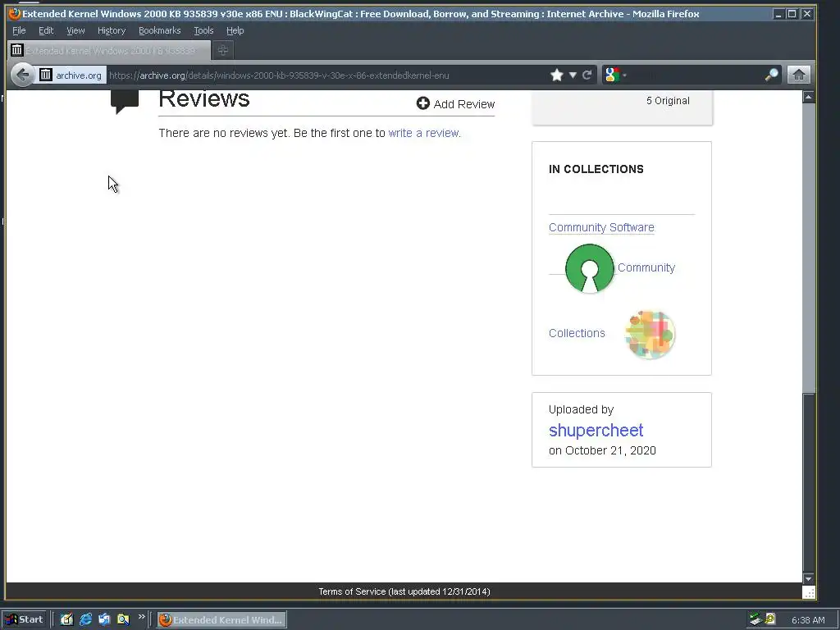Screen dimensions: 840x630
Task: Open the Tools menu
Action: coord(203,30)
